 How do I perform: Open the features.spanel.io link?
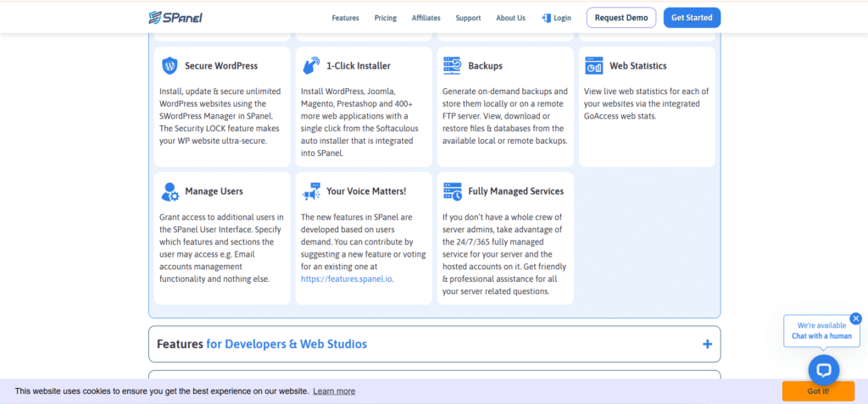point(347,278)
